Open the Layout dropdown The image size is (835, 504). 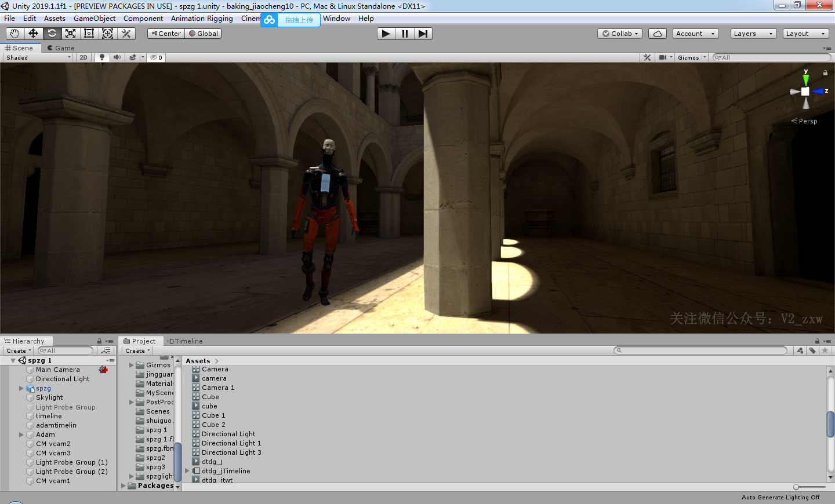[805, 34]
